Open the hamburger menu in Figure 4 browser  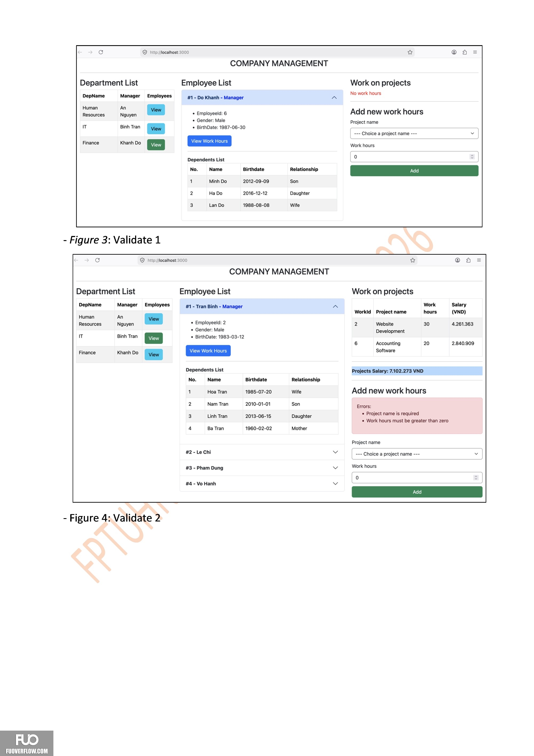point(479,260)
